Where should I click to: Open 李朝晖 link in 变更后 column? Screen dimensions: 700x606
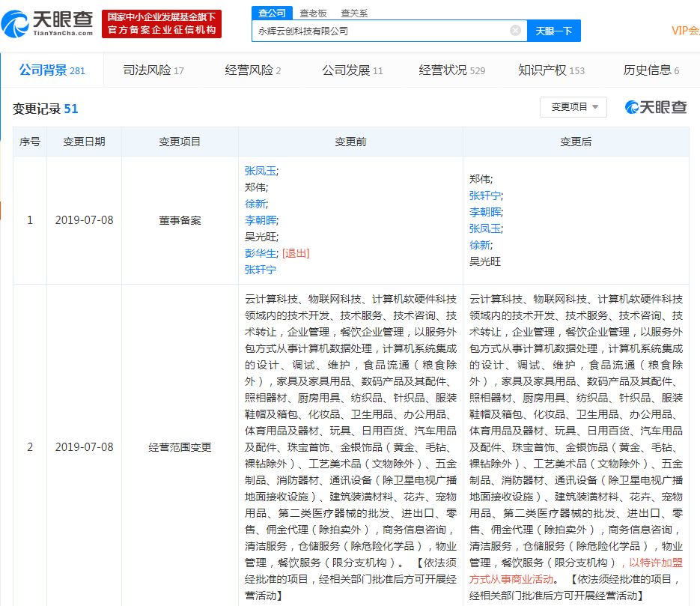pos(485,212)
